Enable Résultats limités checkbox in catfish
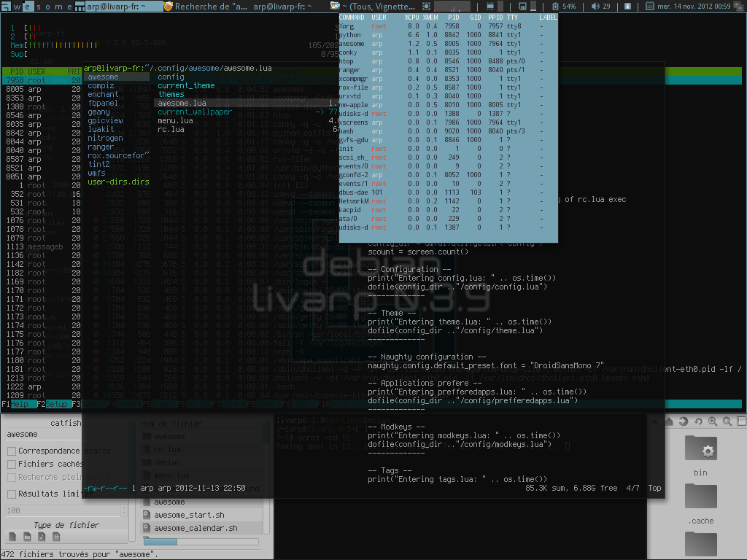The height and width of the screenshot is (560, 747). pyautogui.click(x=12, y=494)
